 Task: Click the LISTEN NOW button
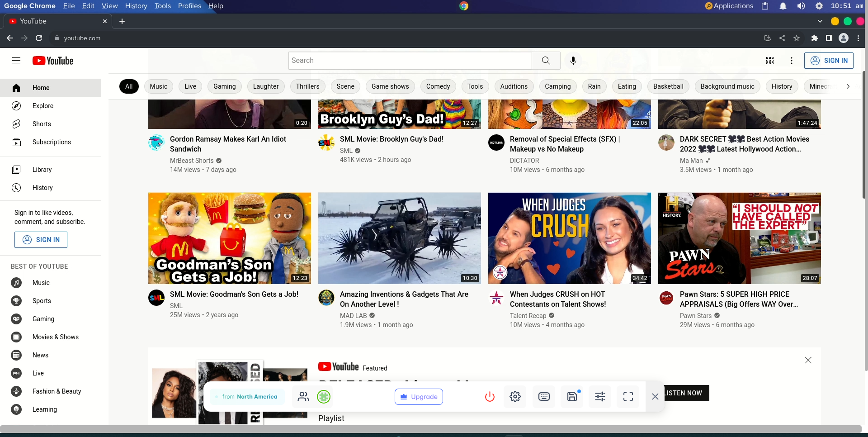point(684,393)
